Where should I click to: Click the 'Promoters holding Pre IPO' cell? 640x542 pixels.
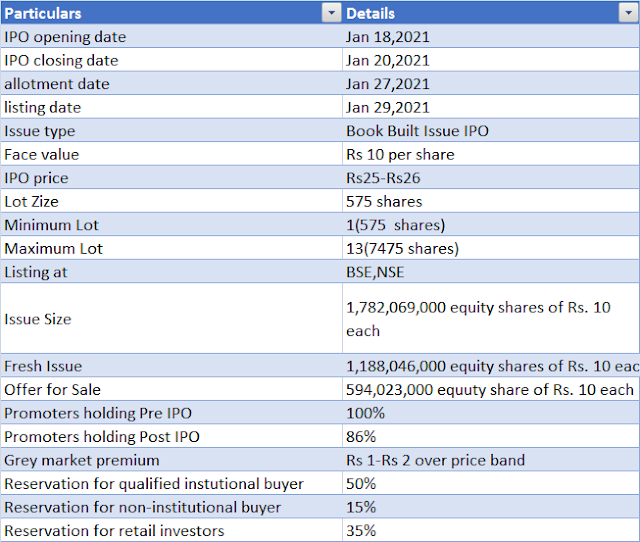click(171, 413)
